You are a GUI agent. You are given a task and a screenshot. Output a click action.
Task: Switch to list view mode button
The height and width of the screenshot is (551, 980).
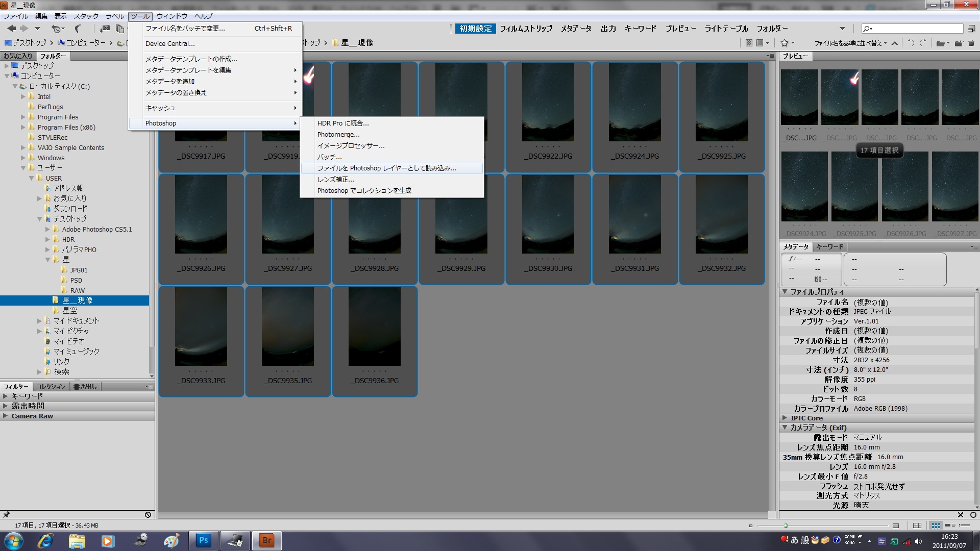coord(964,525)
